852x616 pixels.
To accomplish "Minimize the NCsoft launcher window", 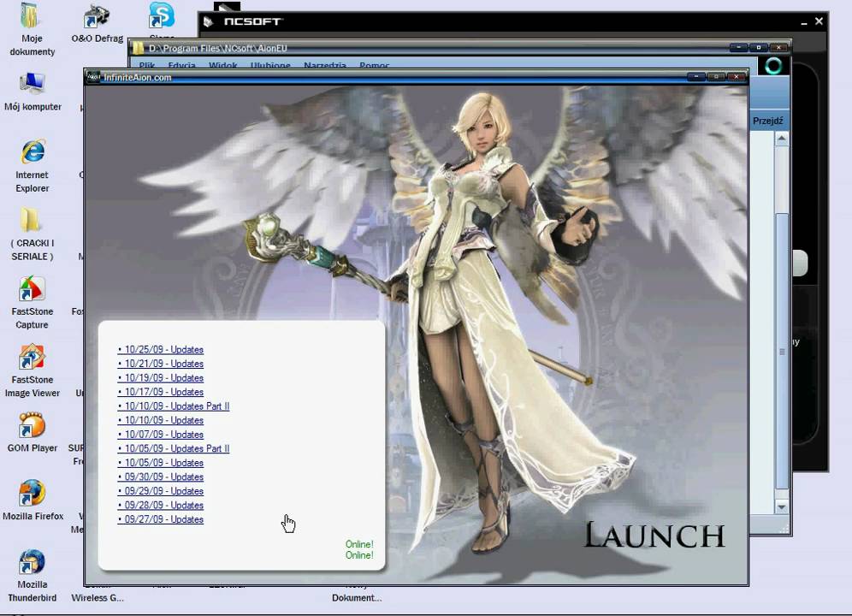I will click(803, 22).
